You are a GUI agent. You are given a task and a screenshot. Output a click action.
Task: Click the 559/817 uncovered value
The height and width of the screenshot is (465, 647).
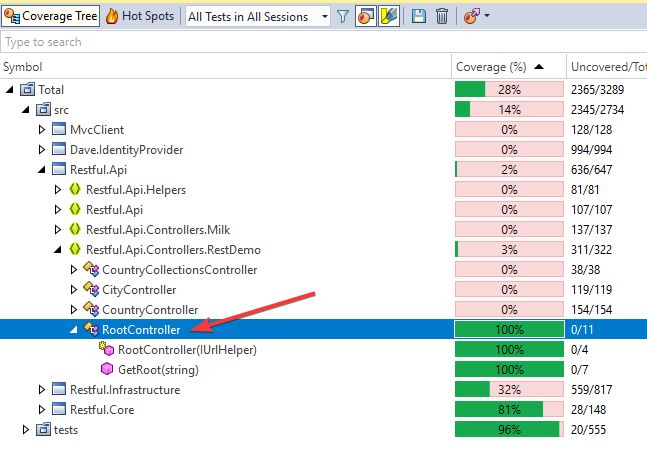591,389
